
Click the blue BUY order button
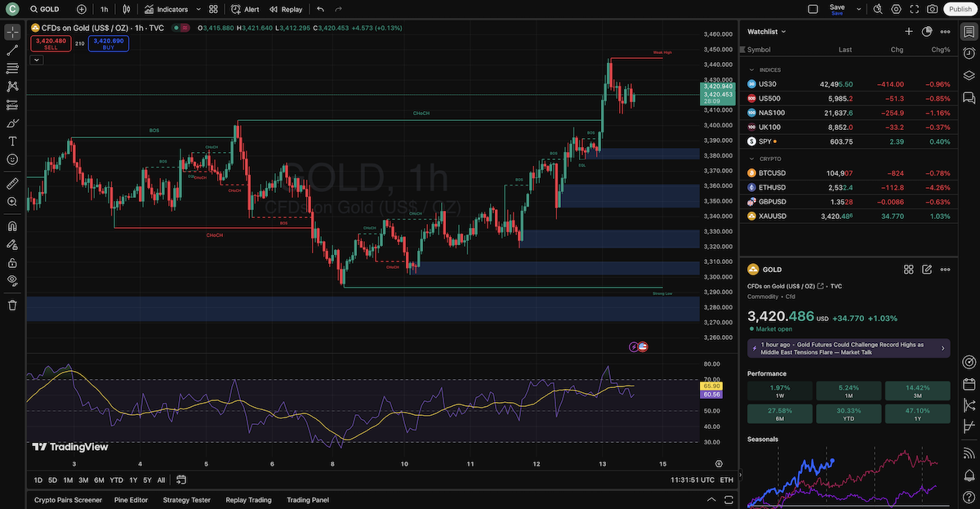[107, 42]
